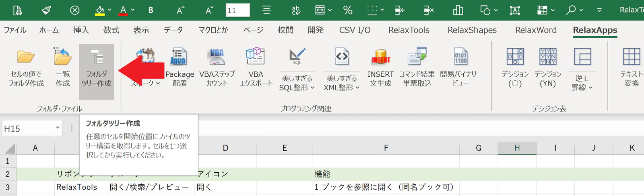Viewport: 644px width, 196px height.
Task: Click INSERT文生成 button
Action: [x=381, y=67]
